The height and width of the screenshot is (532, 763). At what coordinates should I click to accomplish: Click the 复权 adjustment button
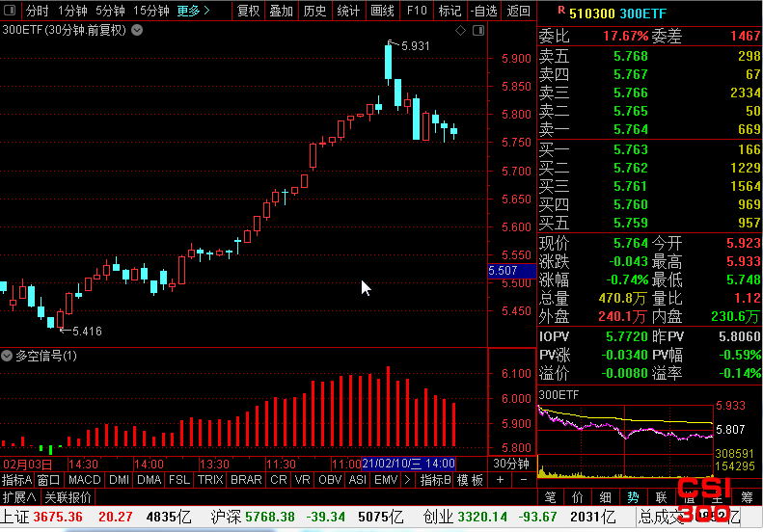tap(248, 11)
